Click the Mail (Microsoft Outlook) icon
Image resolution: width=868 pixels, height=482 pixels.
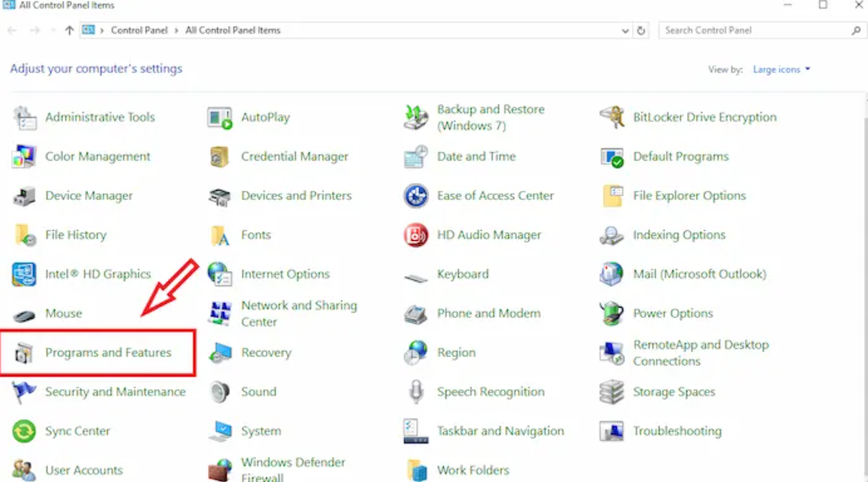tap(611, 274)
